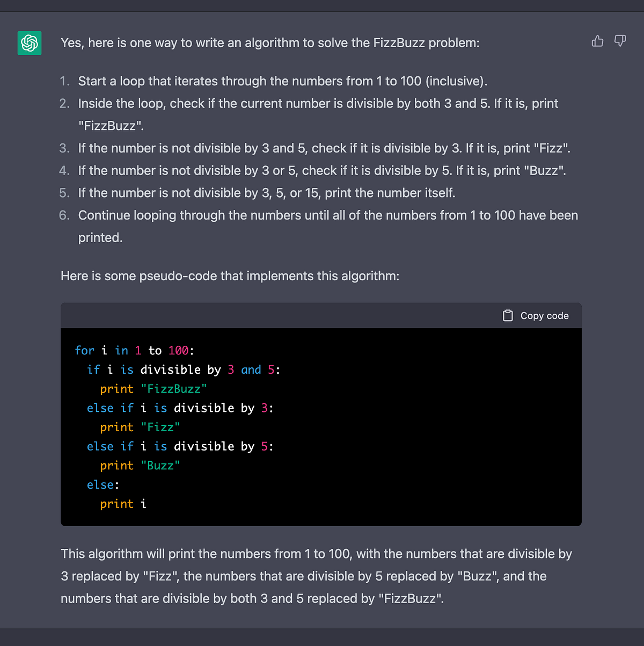Select the closing paragraph below the code block

point(317,576)
